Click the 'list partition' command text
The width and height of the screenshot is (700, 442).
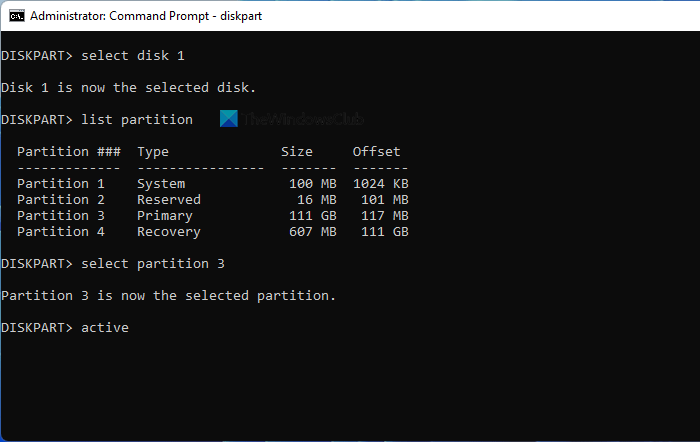pos(136,120)
